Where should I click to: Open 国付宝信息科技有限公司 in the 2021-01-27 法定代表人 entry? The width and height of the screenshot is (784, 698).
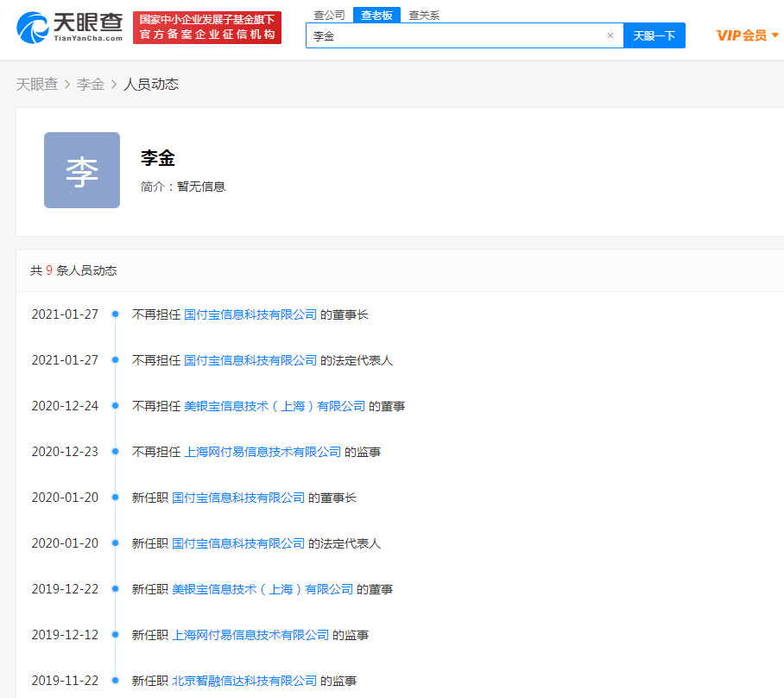[250, 360]
